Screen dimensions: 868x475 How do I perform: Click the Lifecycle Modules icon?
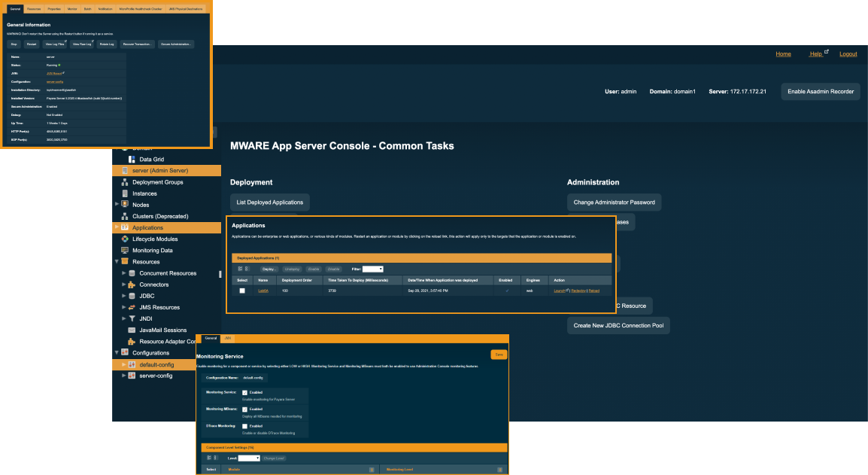point(125,239)
